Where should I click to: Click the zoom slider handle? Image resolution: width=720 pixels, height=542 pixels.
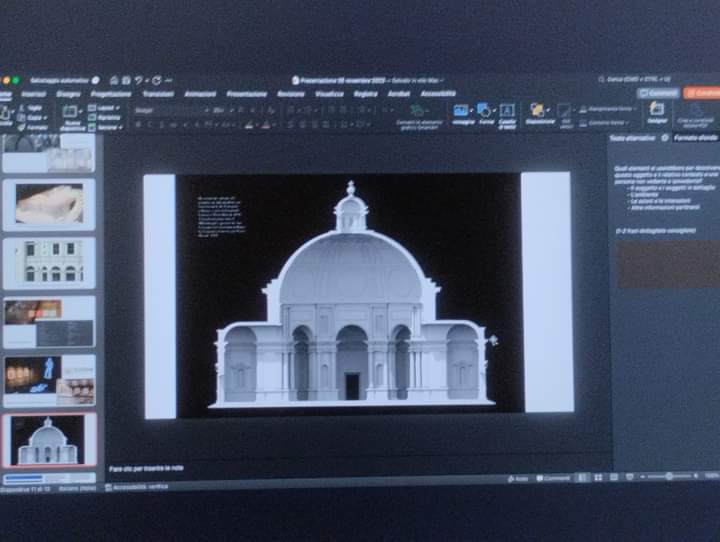click(x=669, y=477)
